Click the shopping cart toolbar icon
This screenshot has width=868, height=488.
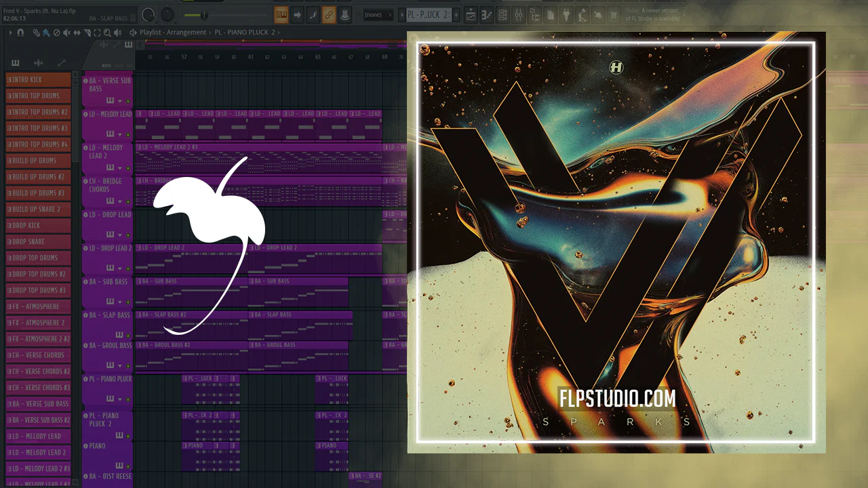tap(615, 15)
